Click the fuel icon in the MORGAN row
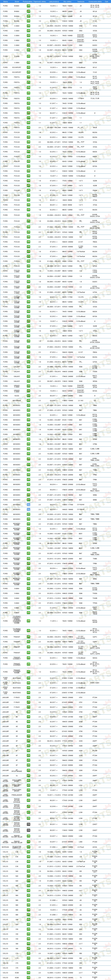The image size is (111, 980). coord(29,847)
